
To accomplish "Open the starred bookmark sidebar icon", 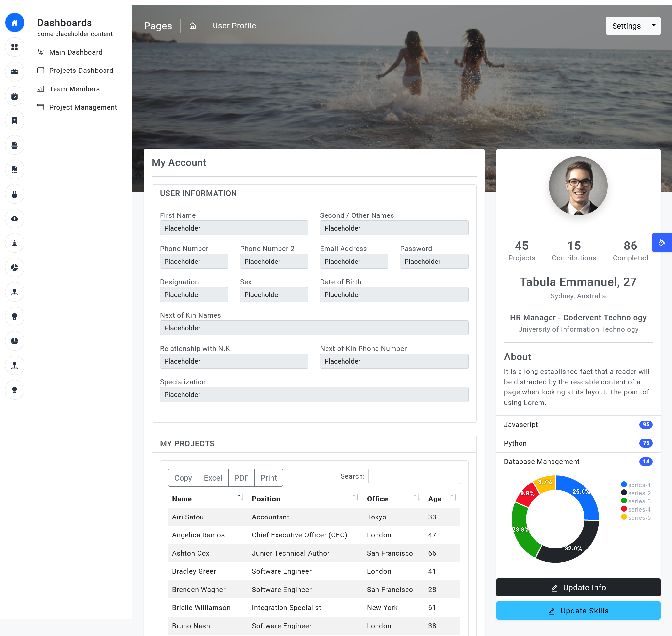I will pos(15,121).
